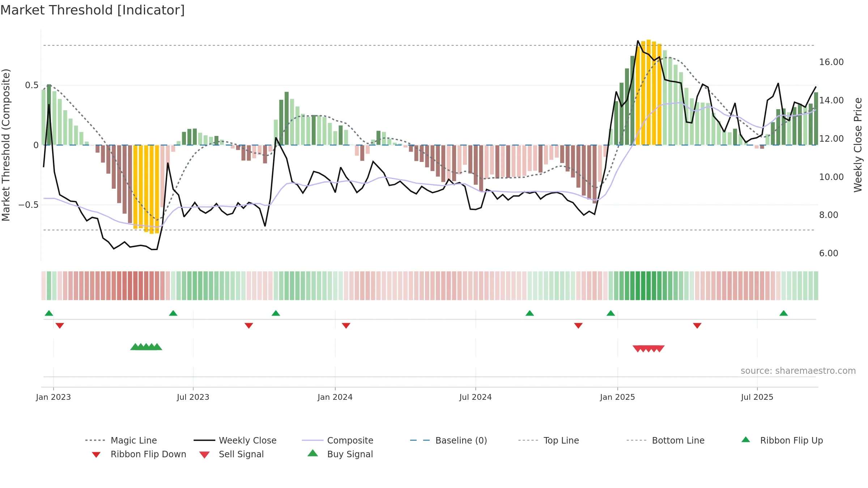Click the Jan 2023 x-axis label

click(x=54, y=397)
